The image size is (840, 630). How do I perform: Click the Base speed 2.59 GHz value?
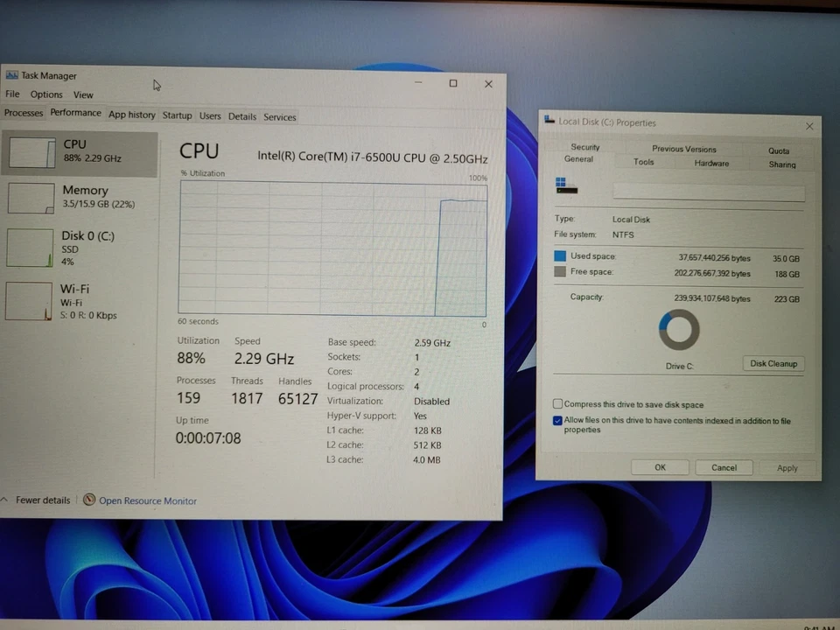tap(432, 343)
